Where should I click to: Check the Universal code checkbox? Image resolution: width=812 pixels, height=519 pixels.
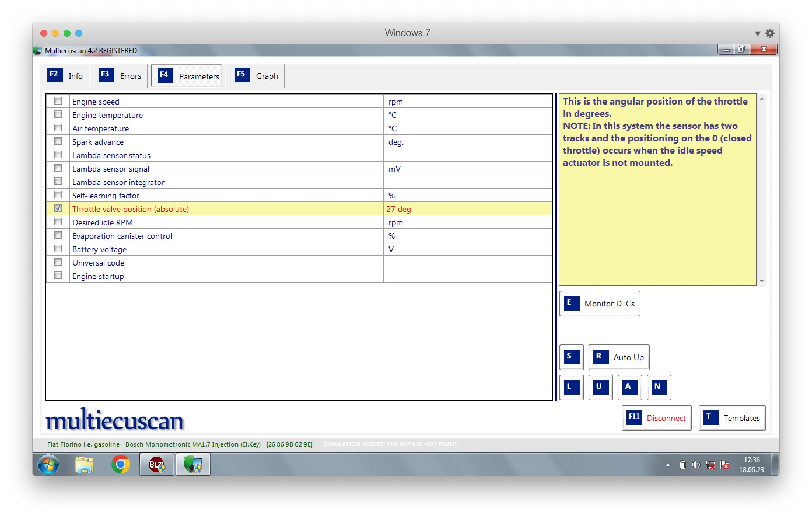pyautogui.click(x=58, y=262)
